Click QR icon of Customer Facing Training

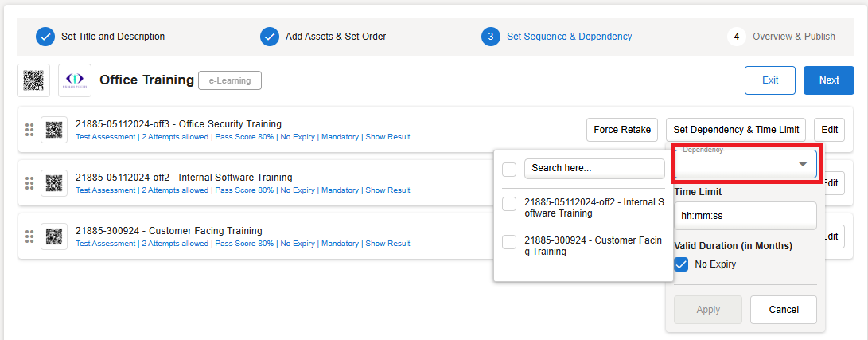(54, 236)
